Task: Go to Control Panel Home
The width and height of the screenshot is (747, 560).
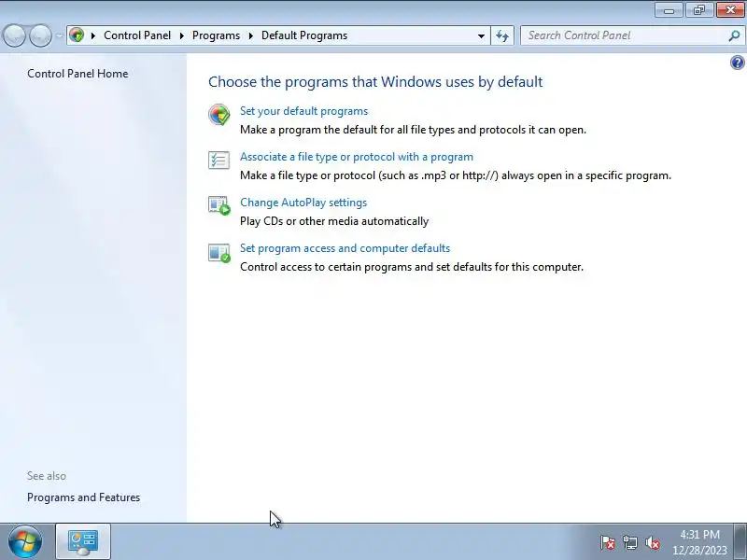Action: coord(78,74)
